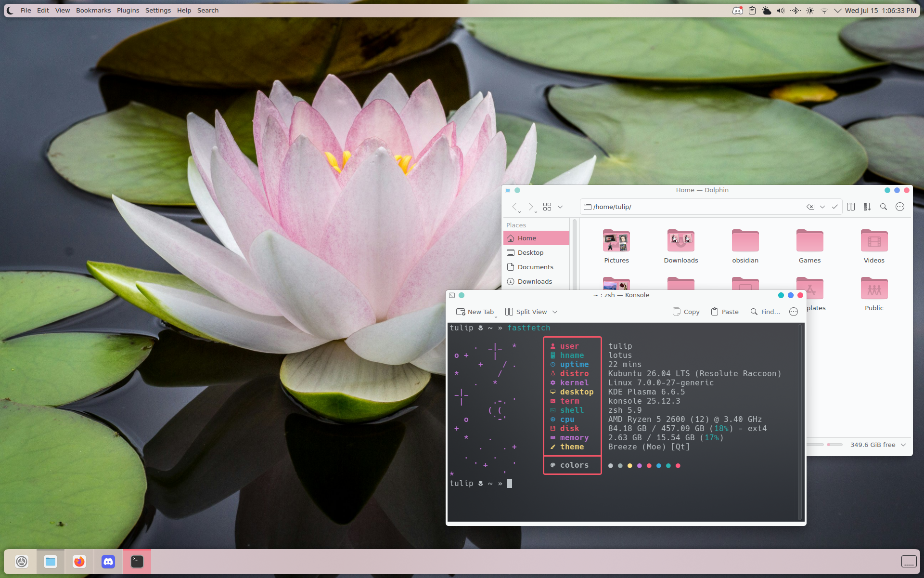The width and height of the screenshot is (924, 578).
Task: Toggle Konsole window pin dot button
Action: [462, 295]
